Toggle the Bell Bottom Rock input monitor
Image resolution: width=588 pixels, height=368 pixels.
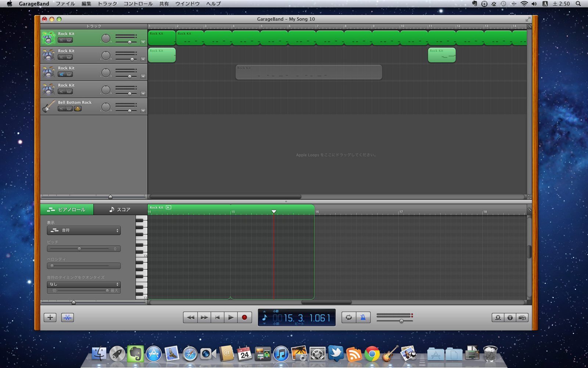[78, 109]
